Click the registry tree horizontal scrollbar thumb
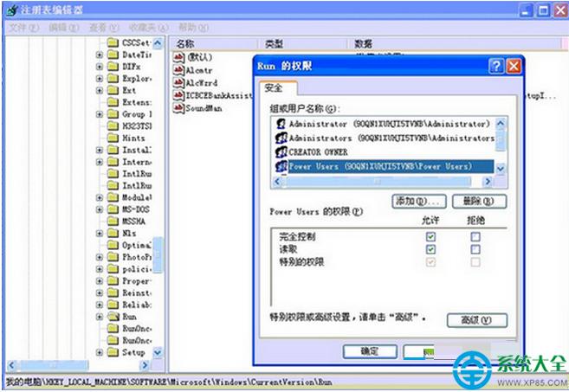Screen dimensions: 569x392 click(53, 365)
